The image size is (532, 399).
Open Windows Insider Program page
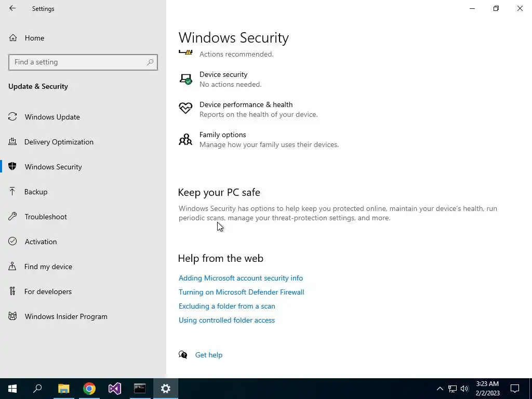tap(66, 316)
